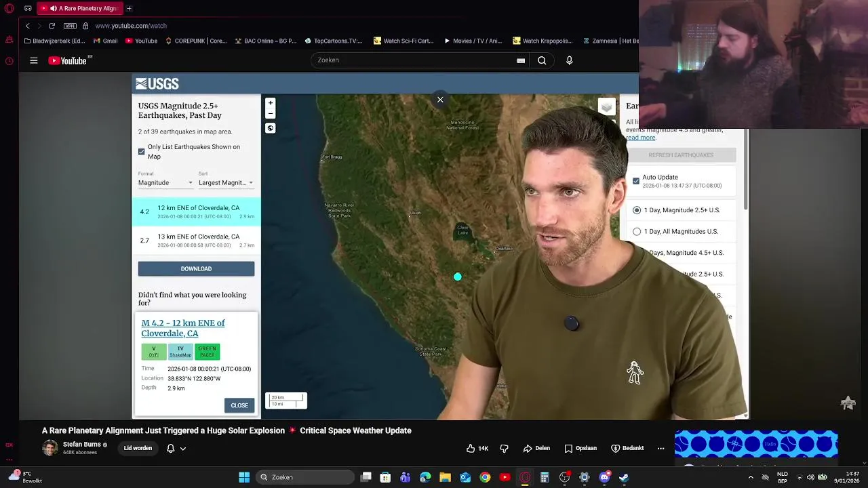Click the USGS world extent globe icon
Viewport: 868px width, 488px height.
click(x=271, y=128)
